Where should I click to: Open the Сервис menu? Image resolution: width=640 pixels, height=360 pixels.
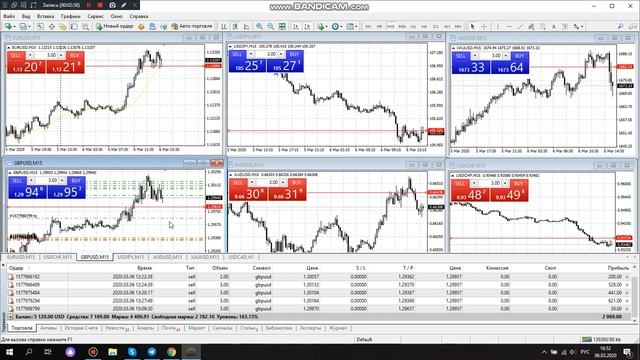pyautogui.click(x=96, y=16)
